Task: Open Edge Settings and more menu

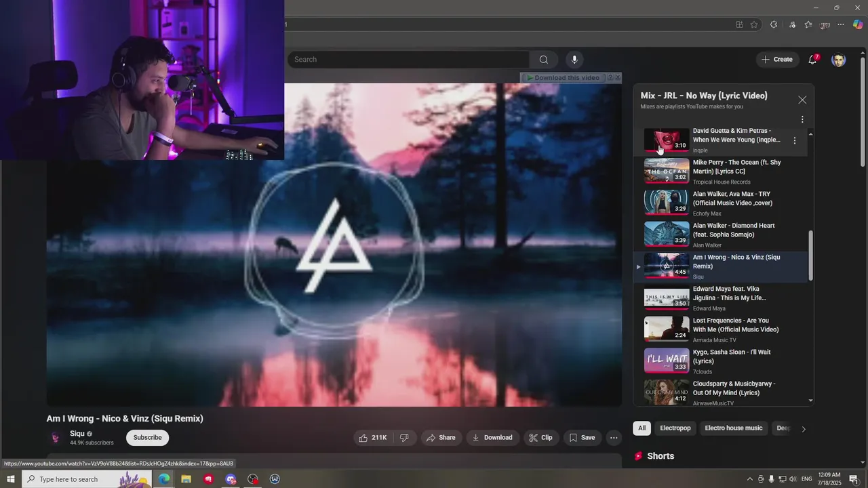Action: (841, 24)
